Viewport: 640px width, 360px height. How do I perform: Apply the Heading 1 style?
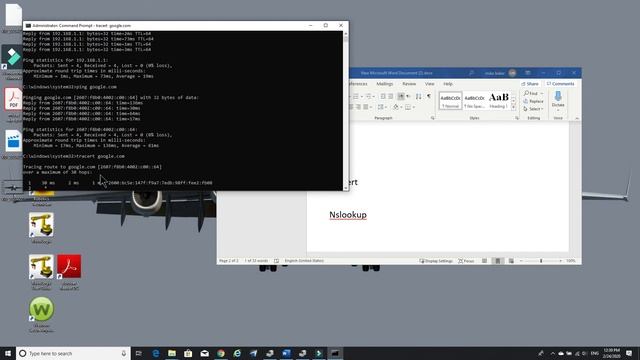[498, 100]
